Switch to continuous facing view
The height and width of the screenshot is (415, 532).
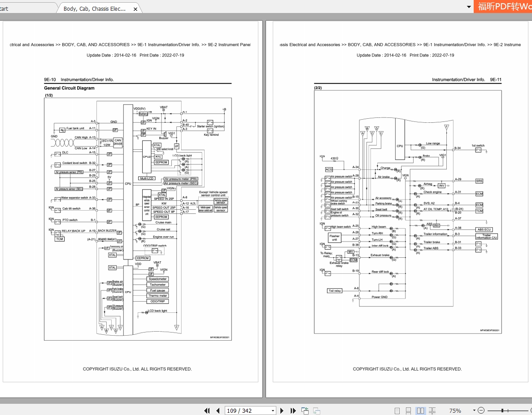[432, 411]
